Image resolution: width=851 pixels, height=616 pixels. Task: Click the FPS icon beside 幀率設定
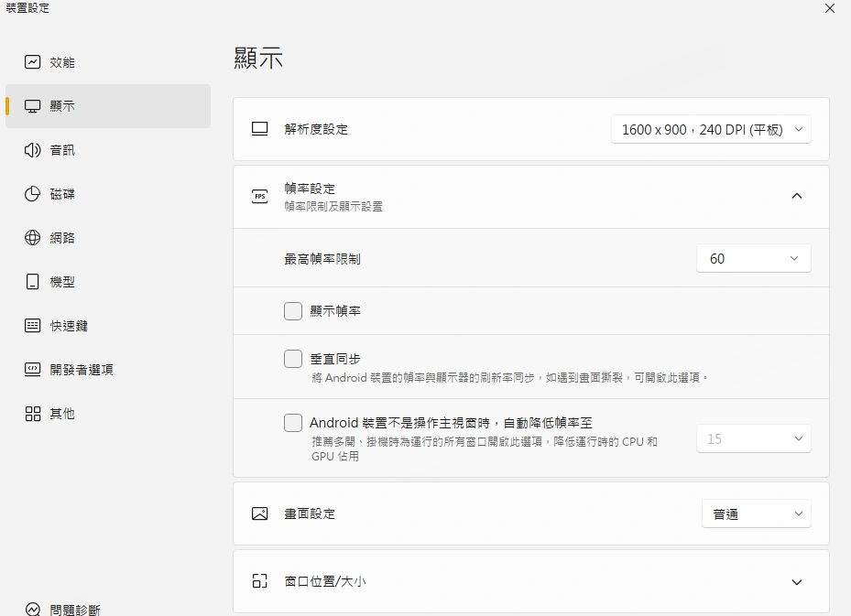[260, 196]
